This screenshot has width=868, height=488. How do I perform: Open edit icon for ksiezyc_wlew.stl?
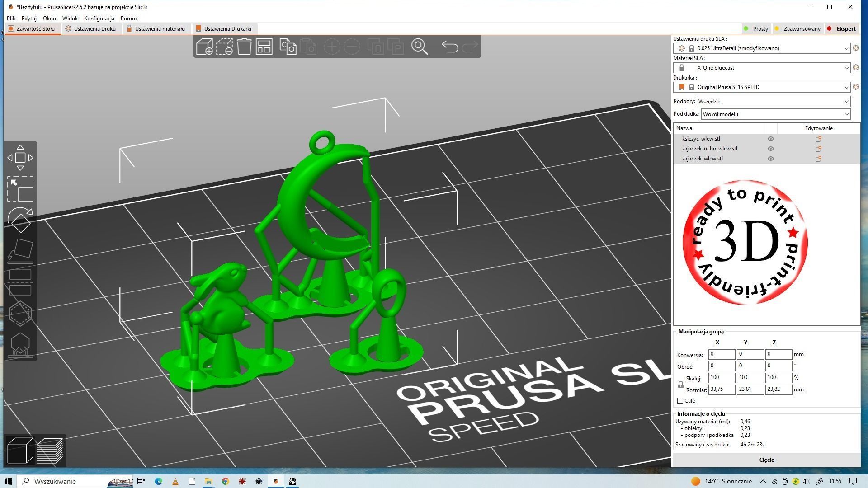pos(818,139)
